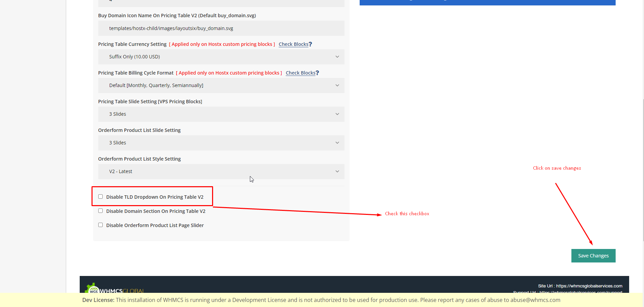Viewport: 644px width, 307px height.
Task: Open Orderform Product List Style Setting dropdown
Action: [x=221, y=171]
